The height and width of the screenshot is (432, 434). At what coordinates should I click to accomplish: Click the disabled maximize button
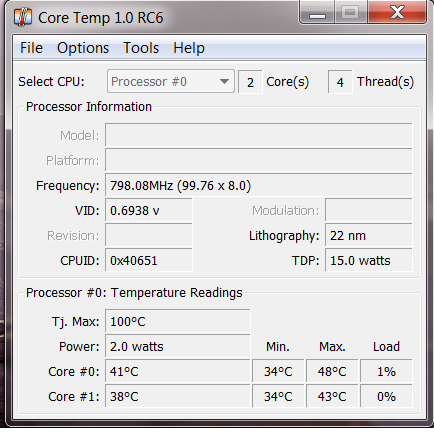coord(350,12)
